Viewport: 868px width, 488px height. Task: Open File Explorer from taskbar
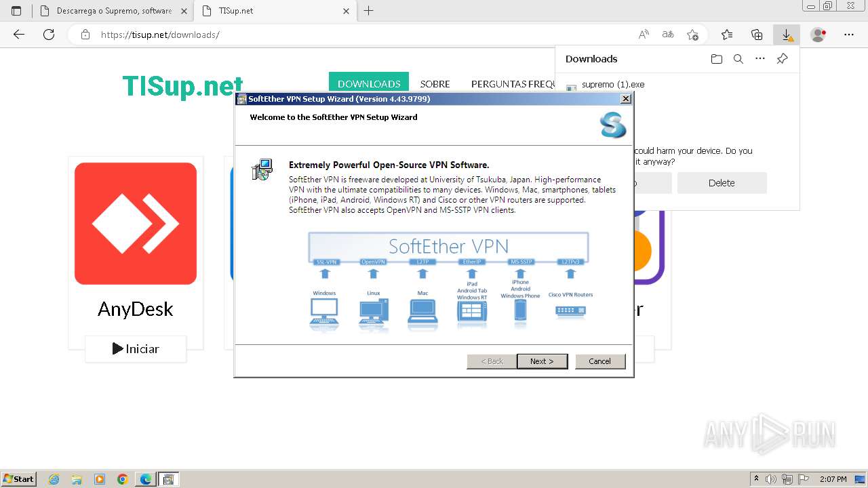pos(77,479)
